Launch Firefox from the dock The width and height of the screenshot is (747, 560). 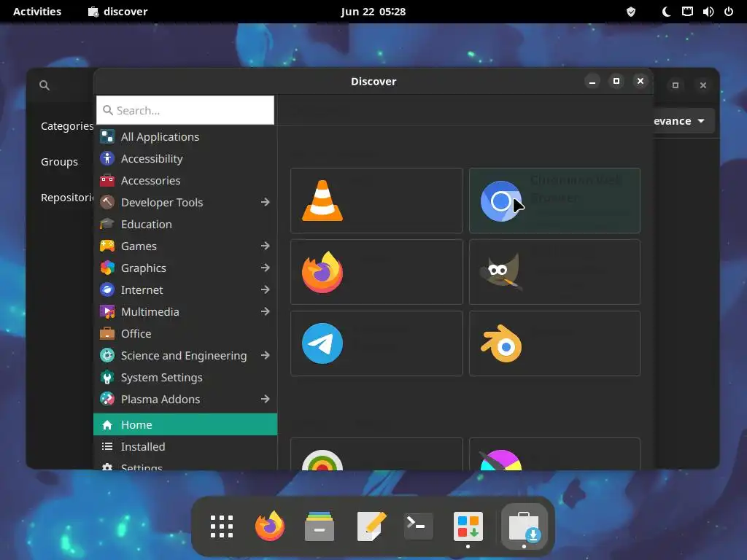(270, 526)
